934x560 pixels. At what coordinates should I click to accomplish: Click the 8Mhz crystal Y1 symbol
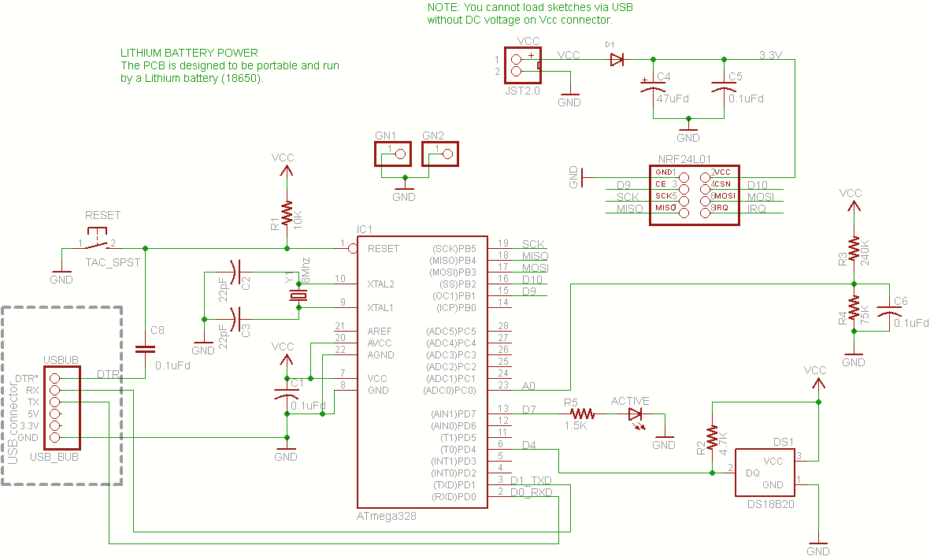[298, 295]
